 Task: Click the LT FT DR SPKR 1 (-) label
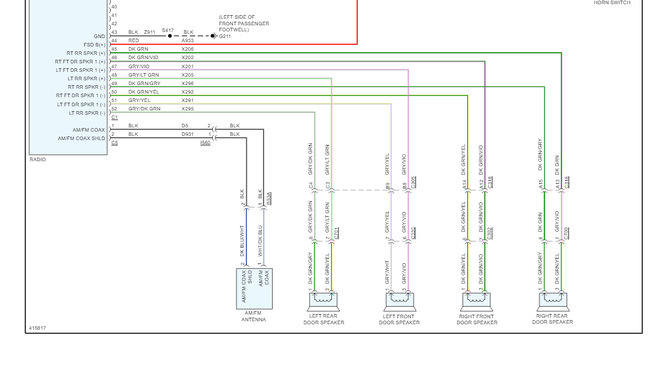[82, 105]
